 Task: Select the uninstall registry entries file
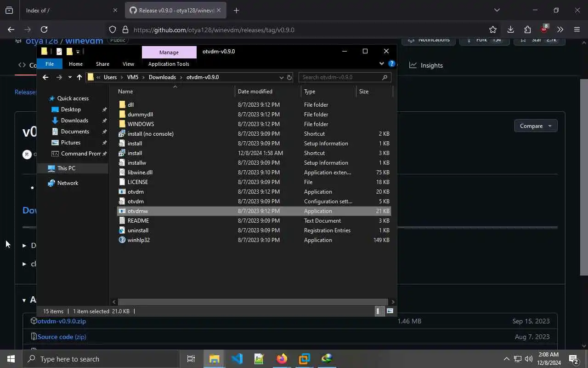click(138, 230)
